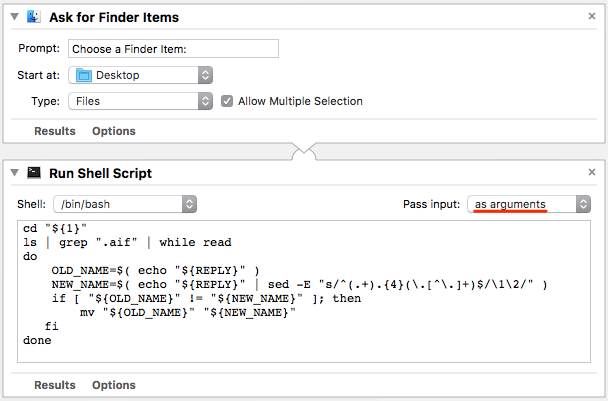The width and height of the screenshot is (608, 401).
Task: Select the Ask for Finder Items title bar
Action: pos(300,17)
